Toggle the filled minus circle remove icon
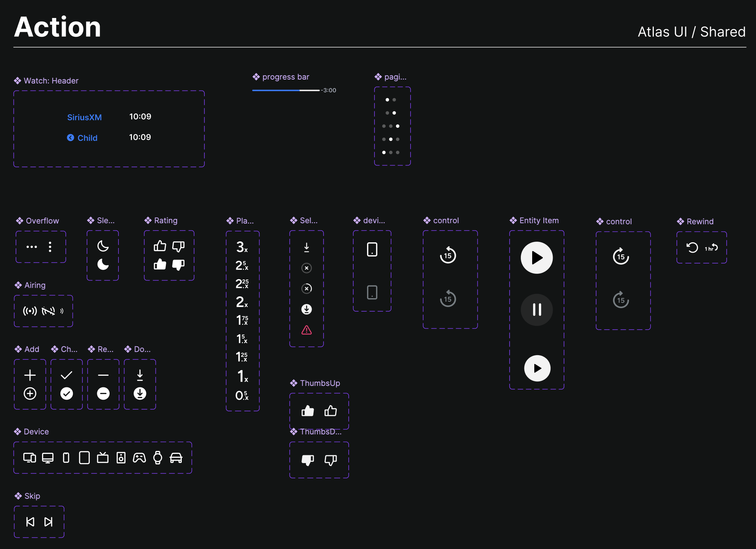756x549 pixels. [x=103, y=393]
